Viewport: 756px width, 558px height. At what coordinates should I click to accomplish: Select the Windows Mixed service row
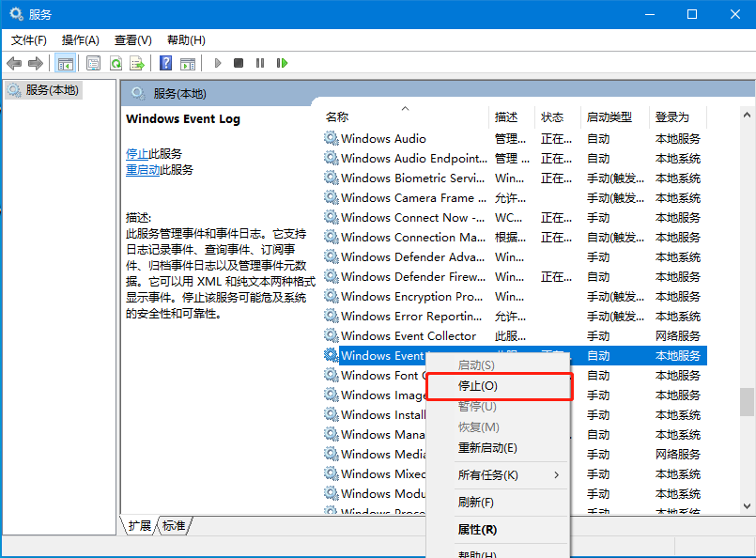[515, 474]
